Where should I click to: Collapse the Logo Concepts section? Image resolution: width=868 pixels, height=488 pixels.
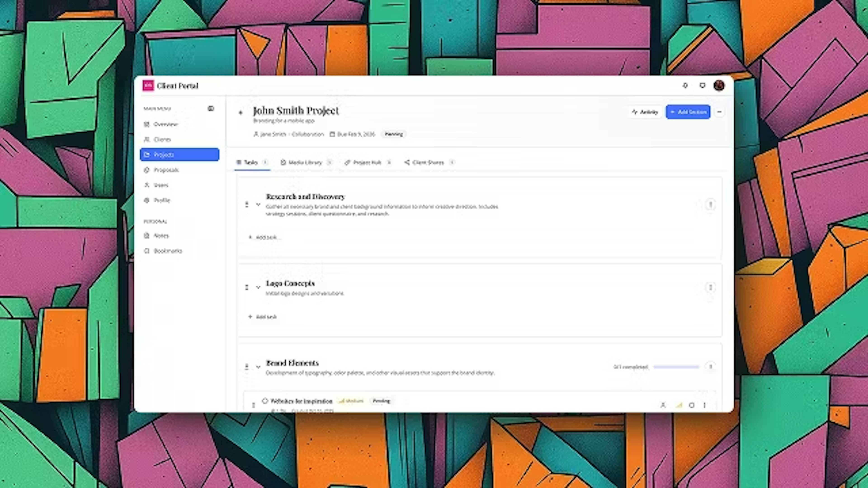point(258,287)
